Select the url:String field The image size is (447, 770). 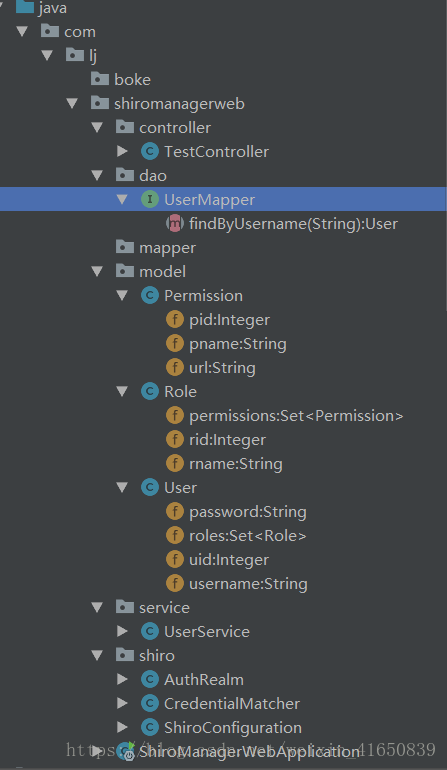223,368
